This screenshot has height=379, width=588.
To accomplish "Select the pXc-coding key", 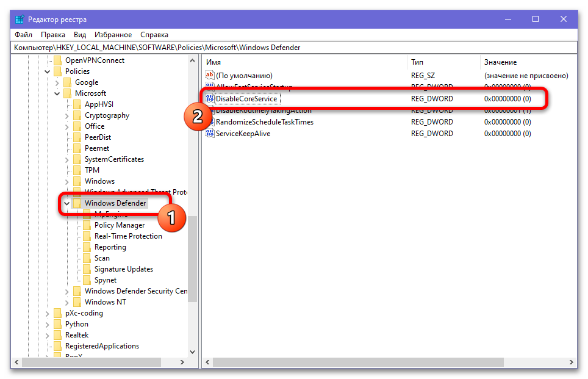I will click(84, 313).
